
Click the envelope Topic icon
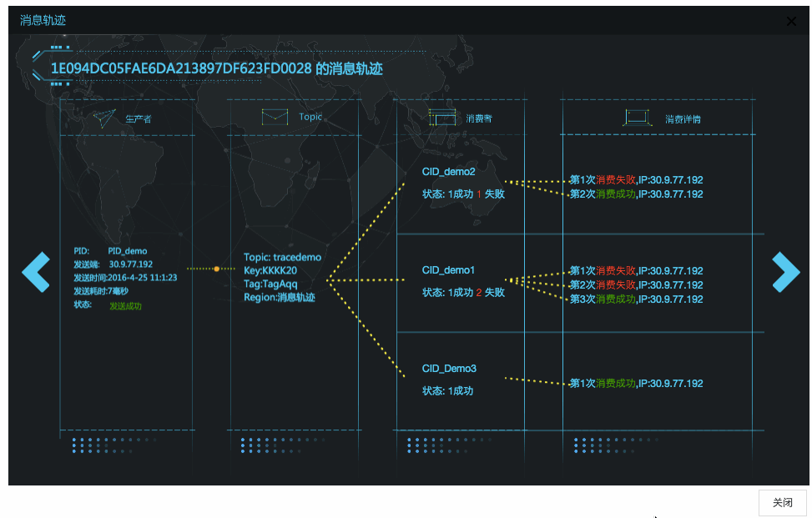[x=275, y=117]
